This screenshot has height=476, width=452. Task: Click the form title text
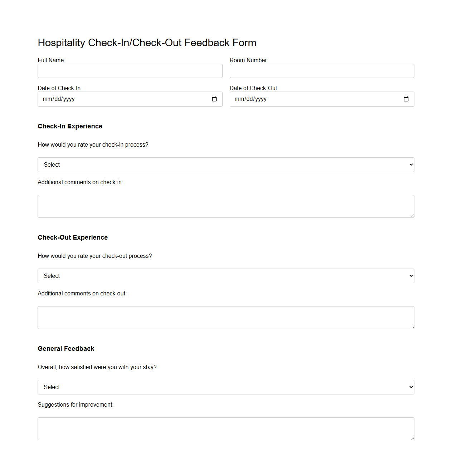click(147, 43)
